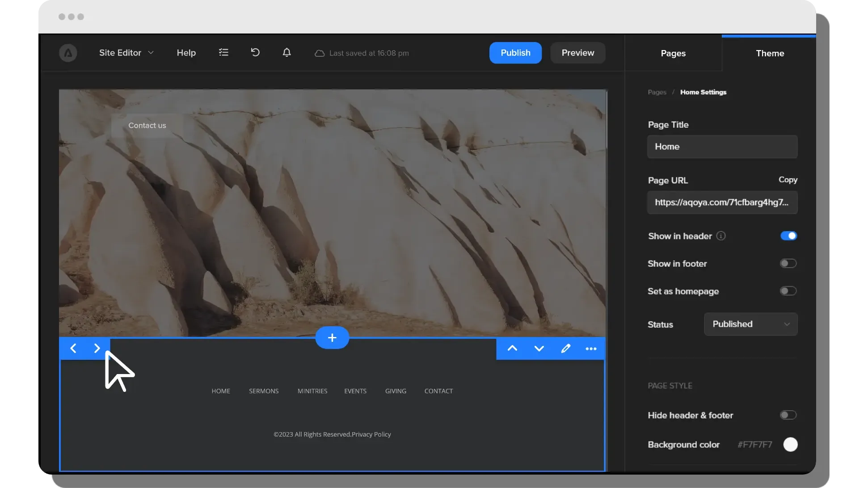Expand the Site Editor menu
This screenshot has width=868, height=488.
coord(126,53)
